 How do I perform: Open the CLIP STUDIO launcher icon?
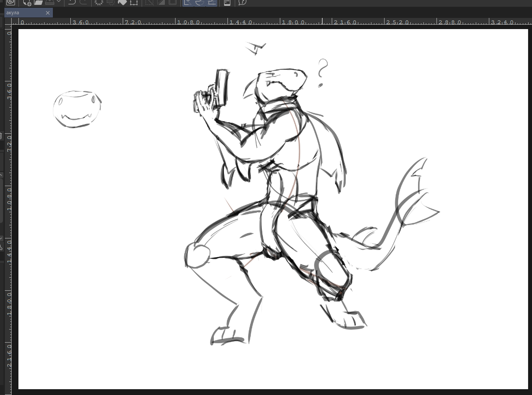pos(10,2)
